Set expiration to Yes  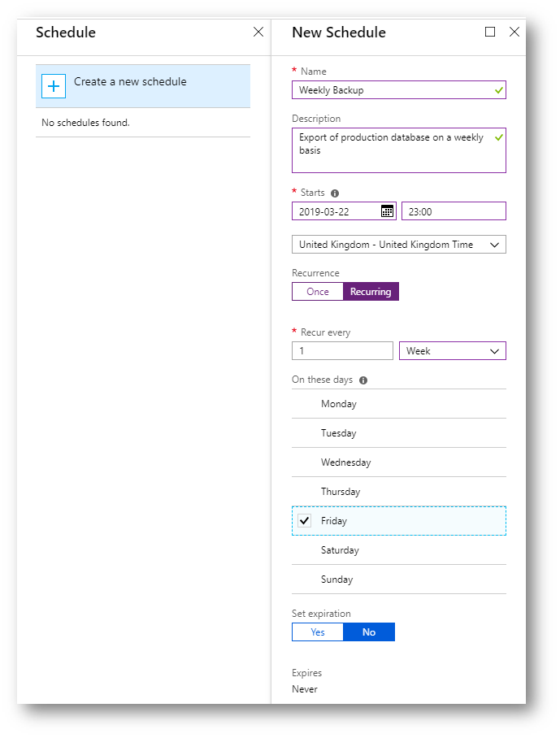click(318, 632)
